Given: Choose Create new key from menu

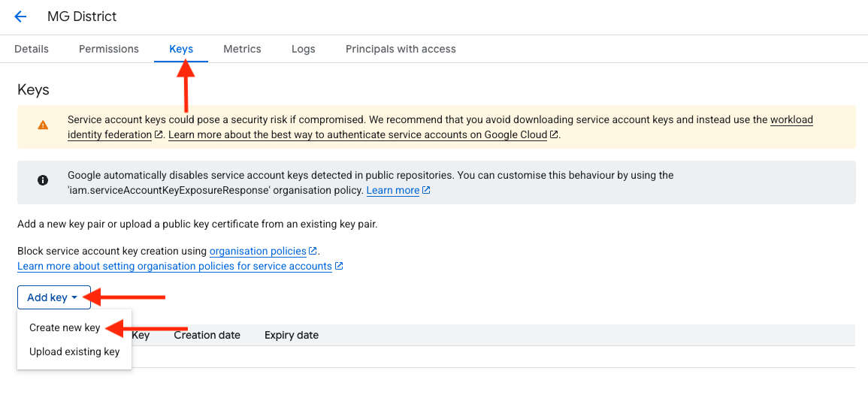Looking at the screenshot, I should click(65, 327).
